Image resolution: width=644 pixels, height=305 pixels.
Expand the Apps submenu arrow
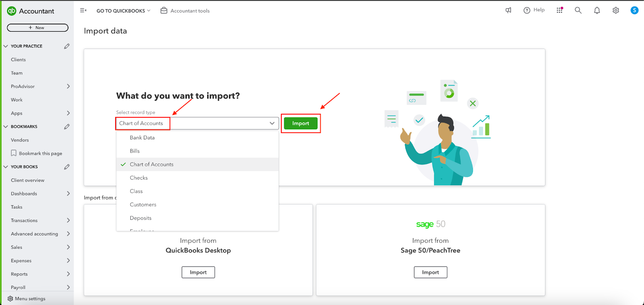tap(68, 113)
